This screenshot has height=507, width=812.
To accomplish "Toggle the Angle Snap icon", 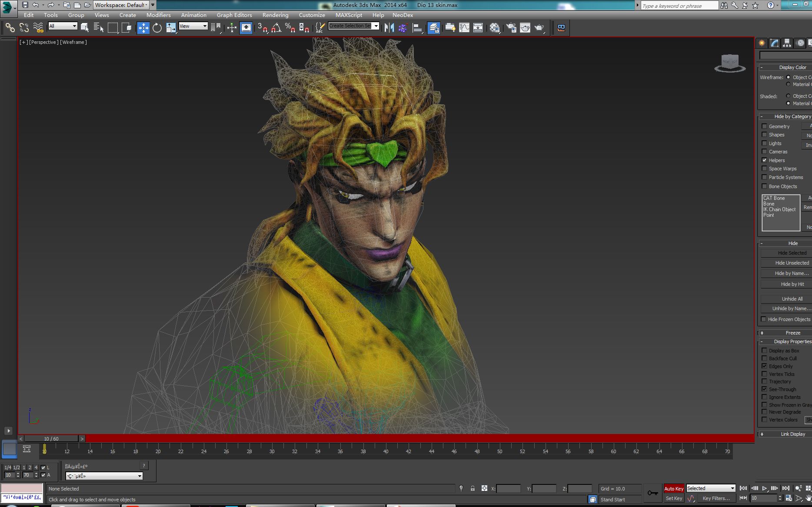I will pos(276,28).
